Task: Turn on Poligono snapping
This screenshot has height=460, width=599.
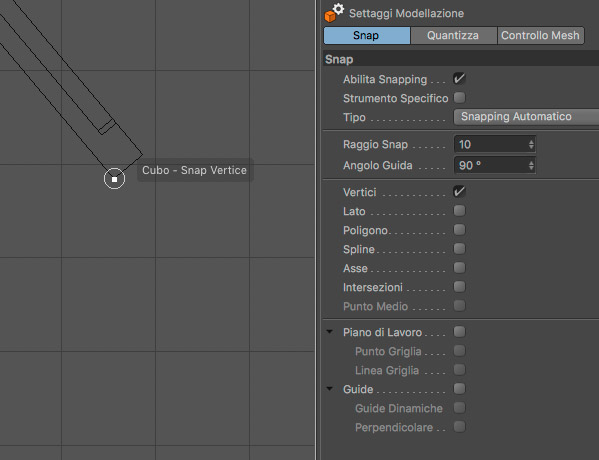Action: (459, 230)
